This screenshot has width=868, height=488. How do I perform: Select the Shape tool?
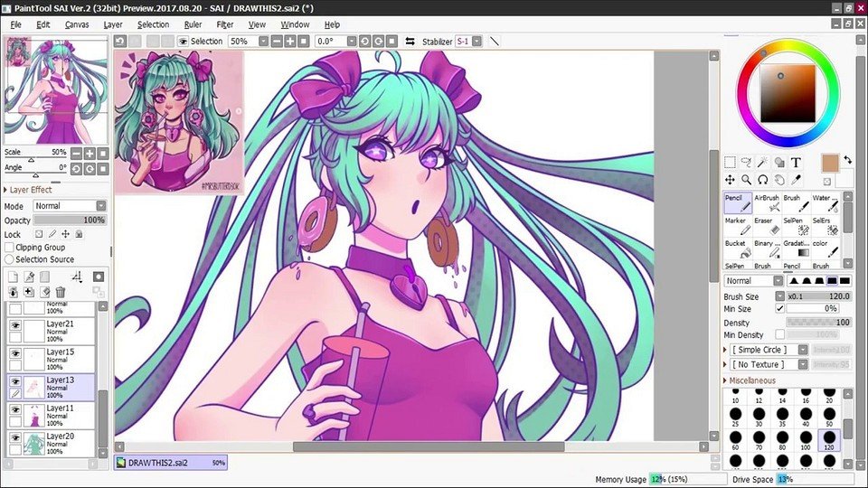[x=779, y=162]
